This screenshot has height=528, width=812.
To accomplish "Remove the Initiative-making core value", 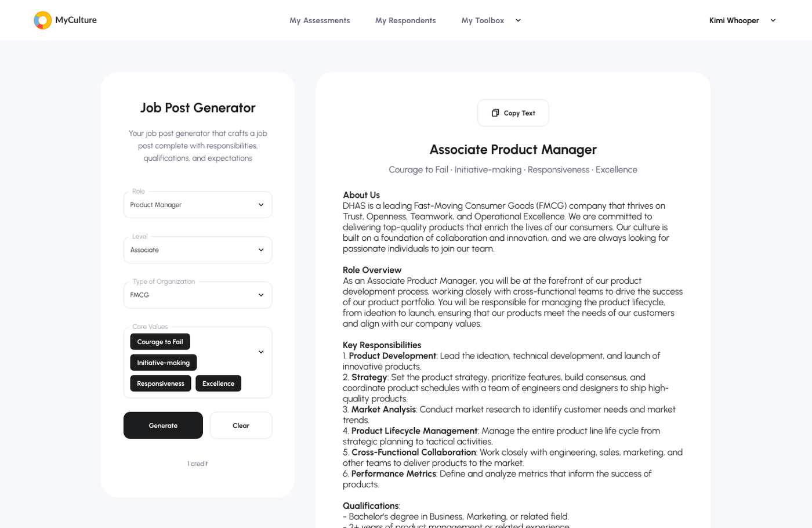I will (164, 362).
